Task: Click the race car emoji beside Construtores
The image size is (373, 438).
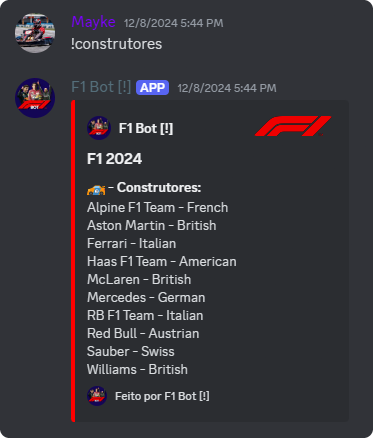Action: point(96,188)
